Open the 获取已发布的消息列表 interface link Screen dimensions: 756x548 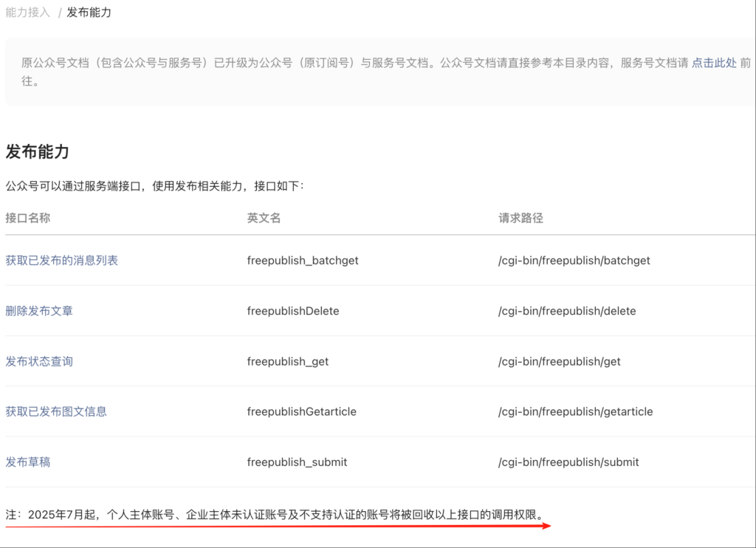61,260
